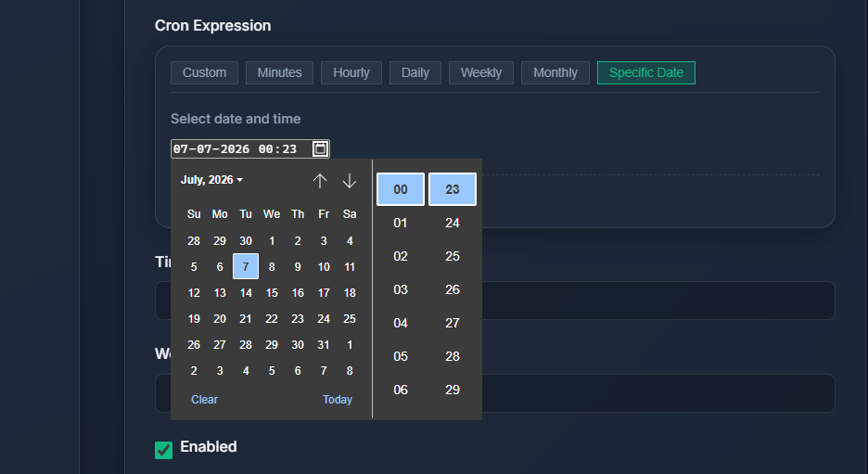Pick July 9 in calendar
This screenshot has height=474, width=868.
click(x=298, y=266)
